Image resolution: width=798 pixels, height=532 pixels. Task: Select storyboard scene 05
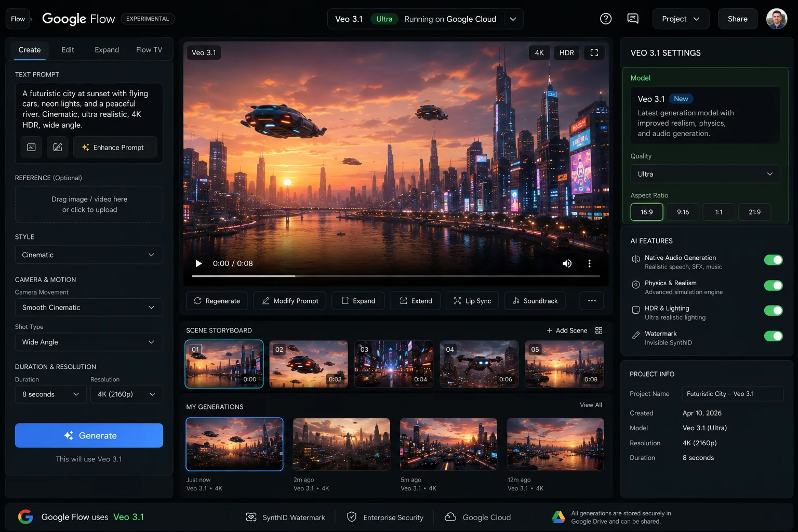[564, 364]
